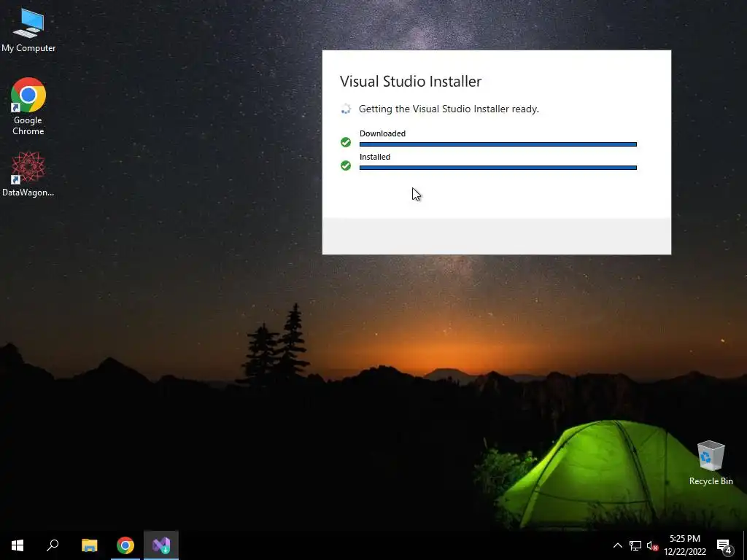Click the date 12/22/2022 in the taskbar

pos(685,552)
